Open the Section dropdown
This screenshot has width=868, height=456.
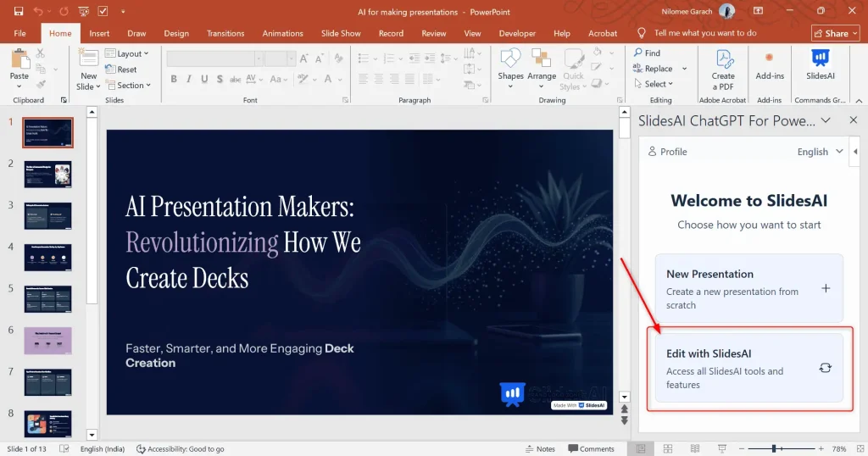[129, 86]
